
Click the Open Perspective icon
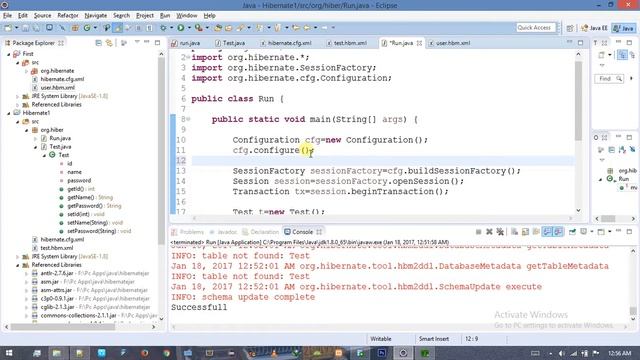(570, 28)
